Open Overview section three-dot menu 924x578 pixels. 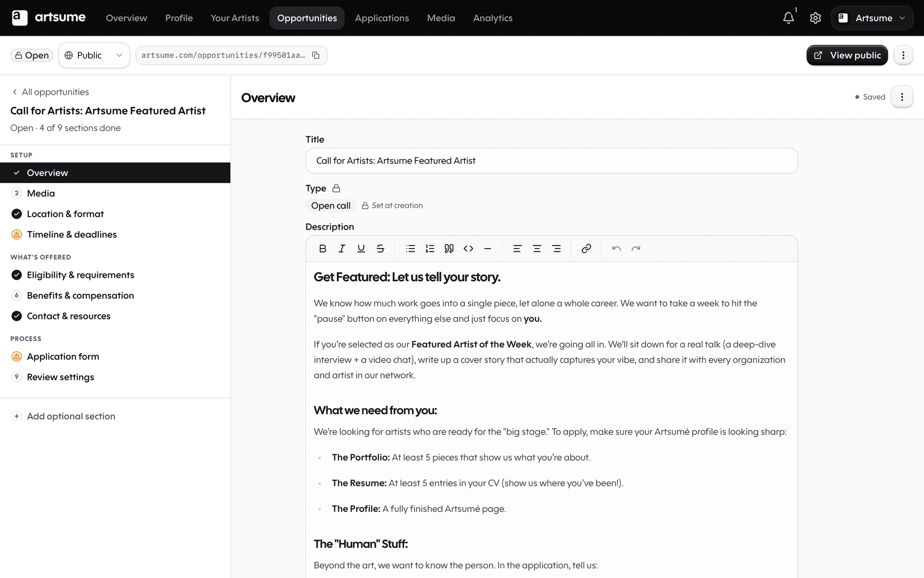(x=902, y=97)
